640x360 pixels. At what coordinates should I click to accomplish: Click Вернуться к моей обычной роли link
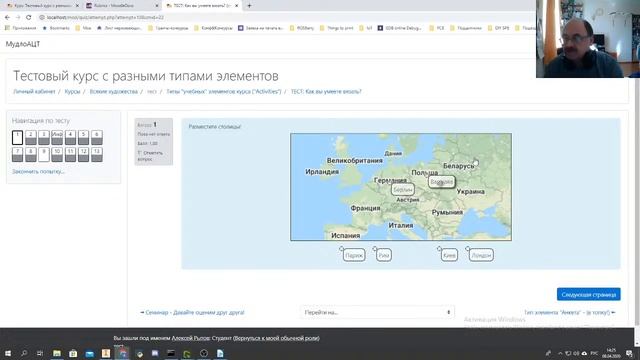(x=276, y=338)
